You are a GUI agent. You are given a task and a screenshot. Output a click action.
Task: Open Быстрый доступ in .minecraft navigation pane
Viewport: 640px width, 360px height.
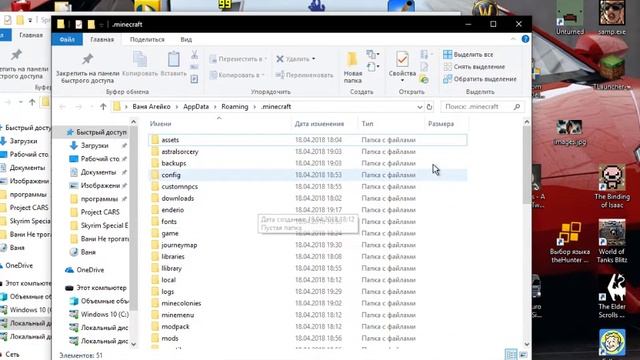tap(96, 132)
